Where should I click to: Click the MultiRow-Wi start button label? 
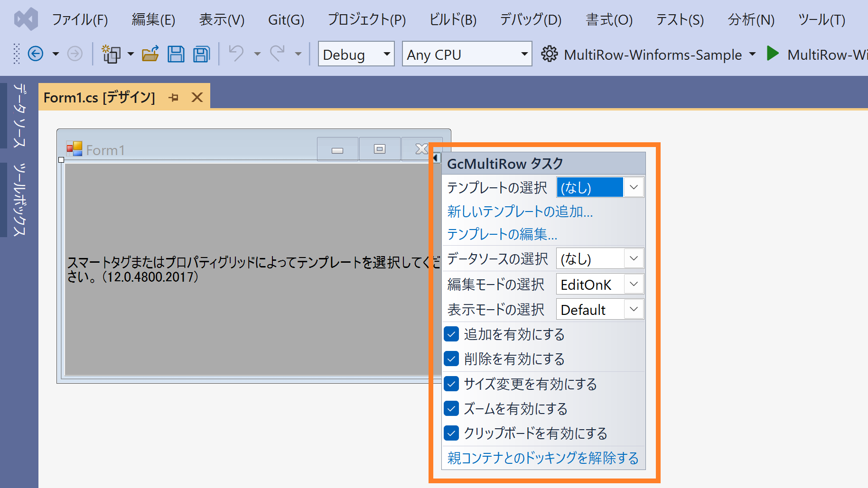tap(827, 55)
